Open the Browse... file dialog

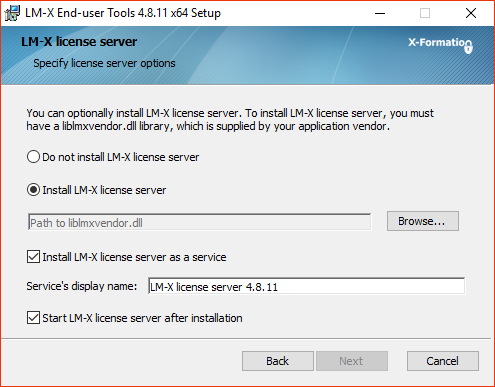coord(423,221)
